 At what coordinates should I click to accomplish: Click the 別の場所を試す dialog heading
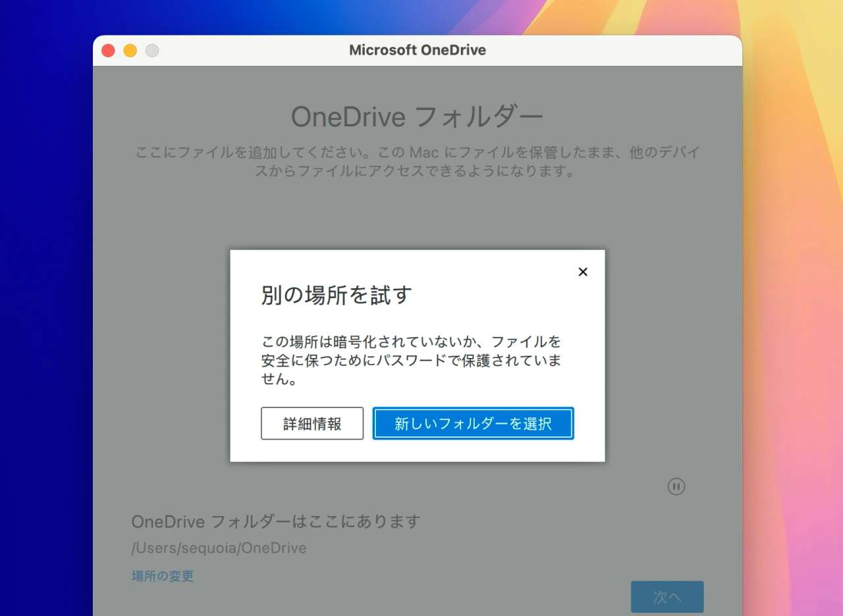pos(337,295)
